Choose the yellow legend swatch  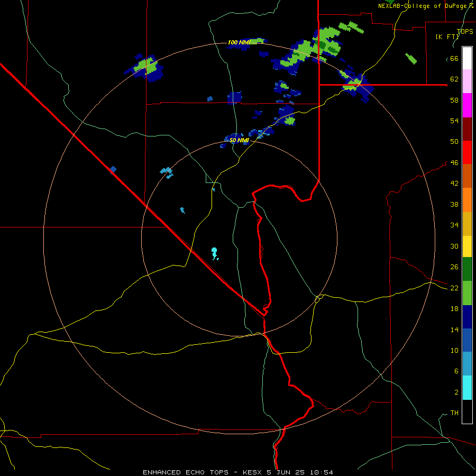click(x=467, y=246)
